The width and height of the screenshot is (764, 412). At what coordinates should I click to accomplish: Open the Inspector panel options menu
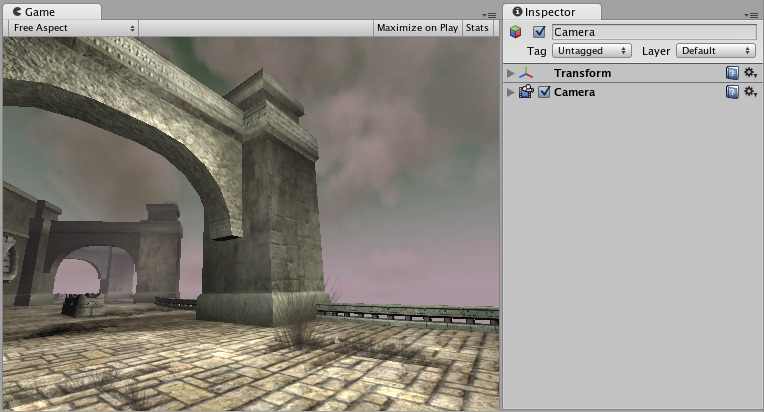point(750,15)
